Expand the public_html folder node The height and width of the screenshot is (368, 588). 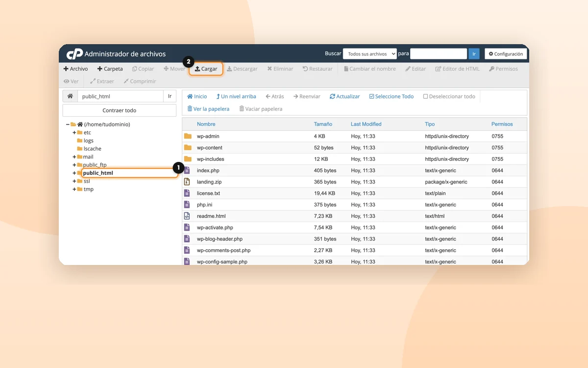click(x=74, y=173)
